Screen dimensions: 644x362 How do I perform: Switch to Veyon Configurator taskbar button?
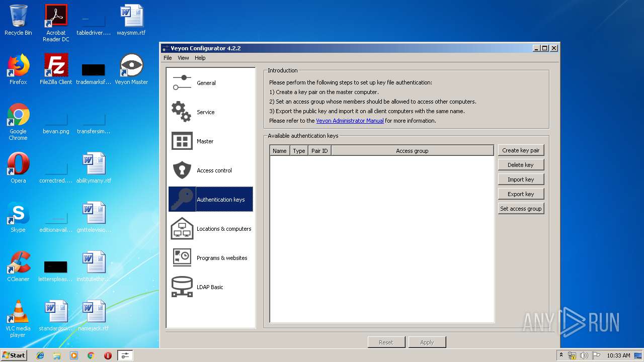tap(125, 355)
